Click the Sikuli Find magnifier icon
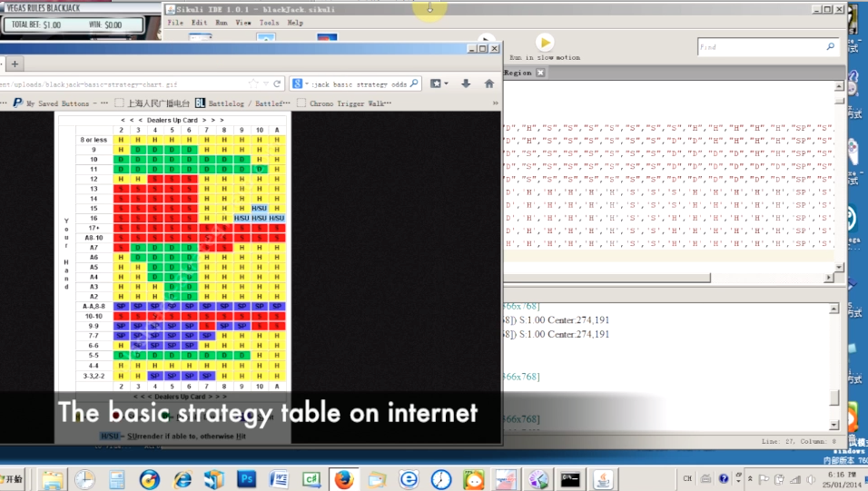868x491 pixels. pyautogui.click(x=831, y=46)
